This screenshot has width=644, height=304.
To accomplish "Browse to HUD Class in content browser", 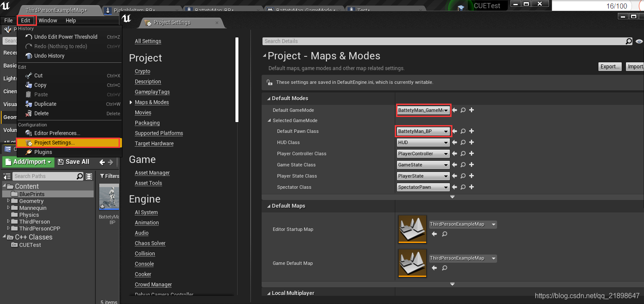I will click(463, 142).
